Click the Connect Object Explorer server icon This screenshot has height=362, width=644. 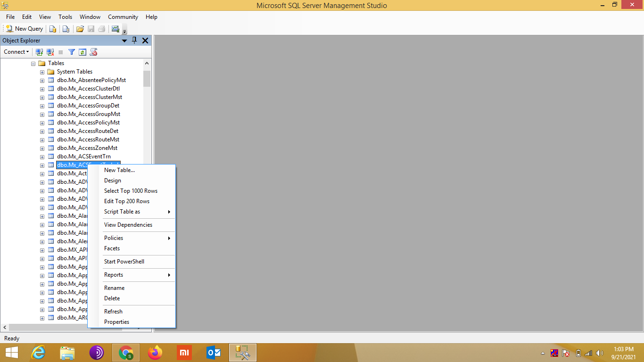(39, 52)
